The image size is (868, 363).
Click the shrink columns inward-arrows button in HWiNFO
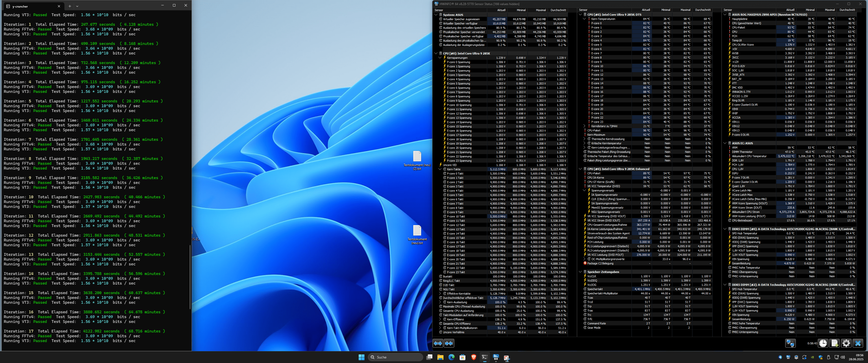[449, 343]
